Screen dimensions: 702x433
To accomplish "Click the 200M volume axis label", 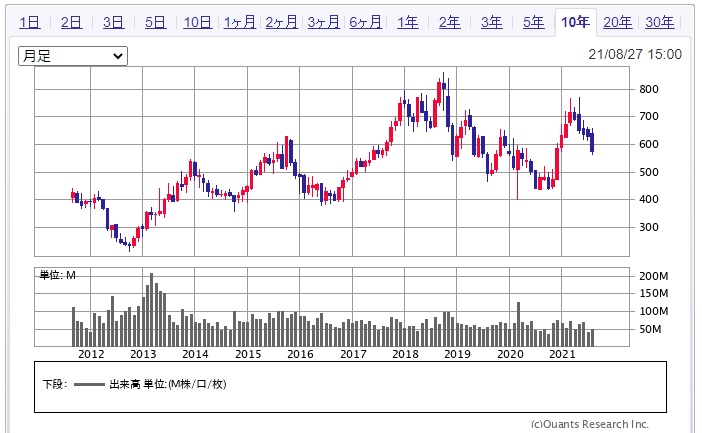I will point(654,276).
